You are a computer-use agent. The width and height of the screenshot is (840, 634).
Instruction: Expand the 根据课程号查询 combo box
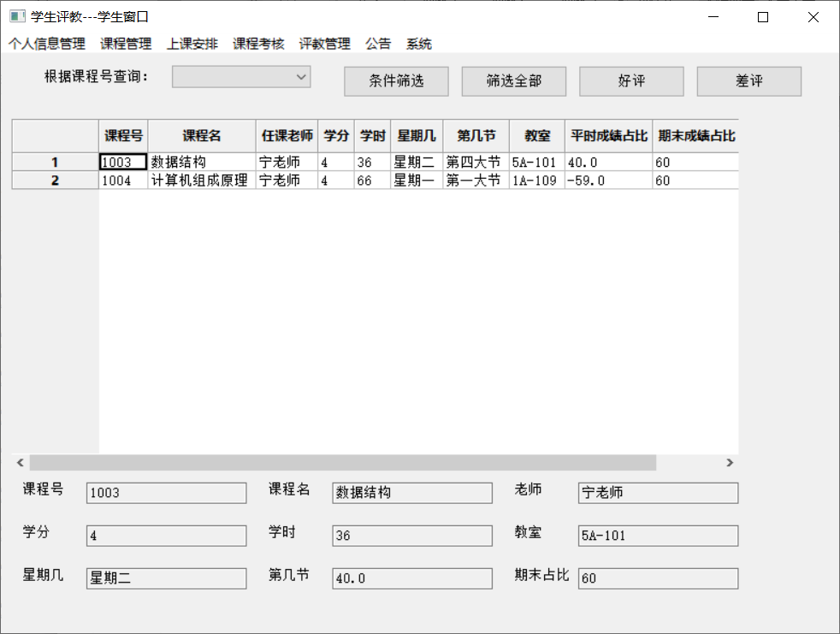241,77
